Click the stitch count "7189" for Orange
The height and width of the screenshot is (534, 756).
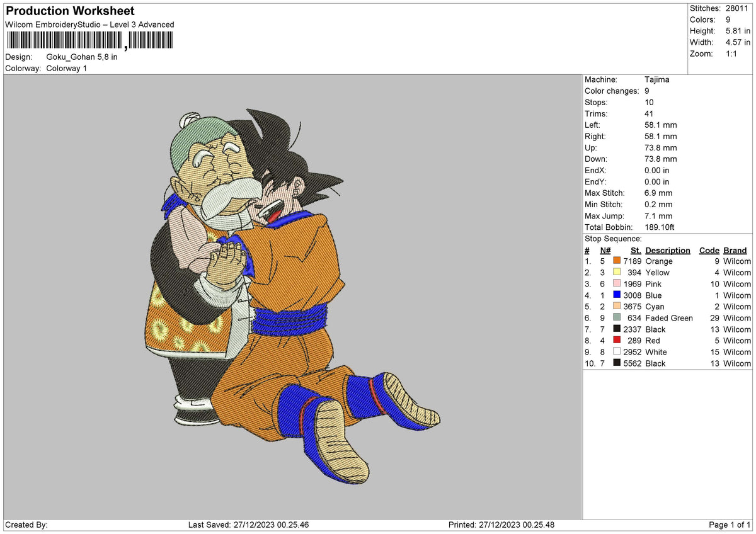633,261
